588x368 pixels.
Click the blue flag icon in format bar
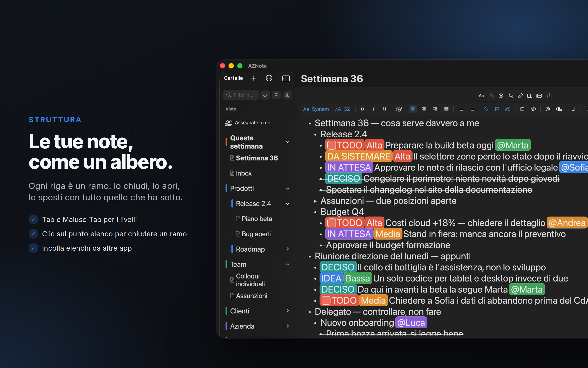(497, 109)
